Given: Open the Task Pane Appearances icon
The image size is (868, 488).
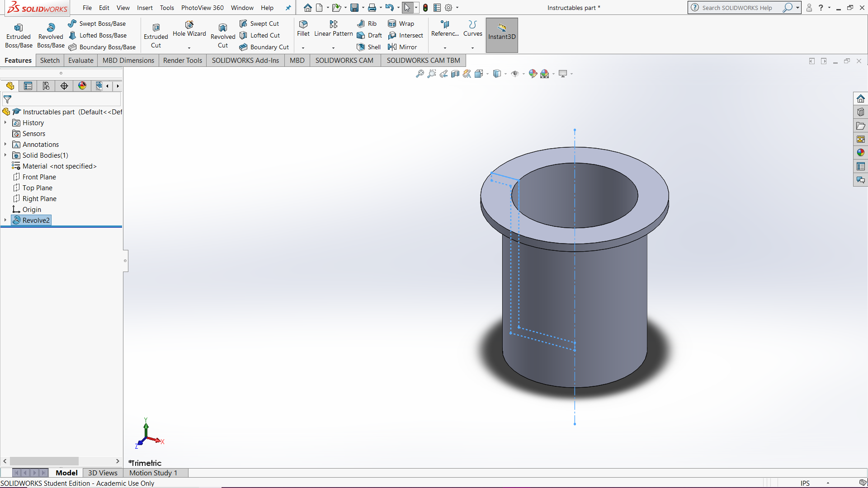Looking at the screenshot, I should (x=861, y=153).
